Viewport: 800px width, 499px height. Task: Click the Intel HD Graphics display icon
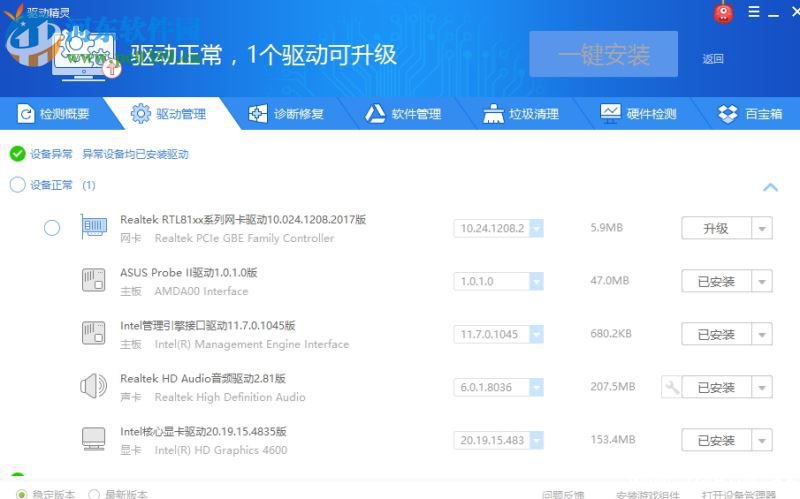[x=94, y=439]
